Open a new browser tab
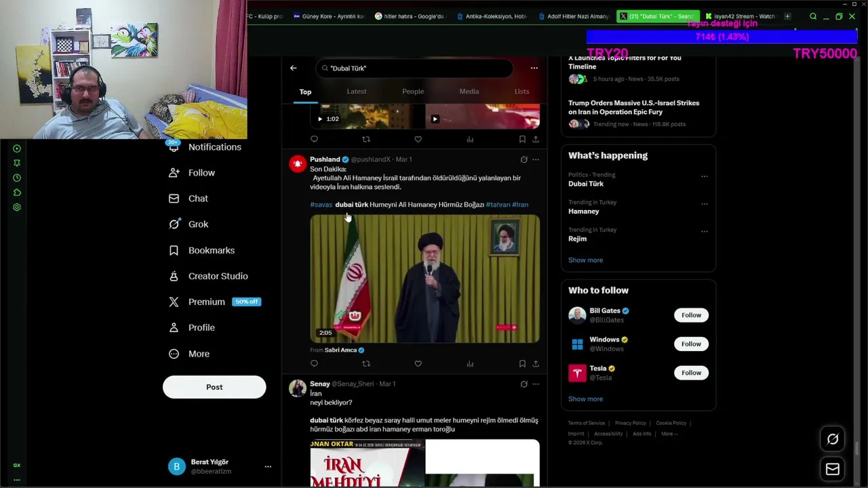This screenshot has height=488, width=868. (x=787, y=16)
